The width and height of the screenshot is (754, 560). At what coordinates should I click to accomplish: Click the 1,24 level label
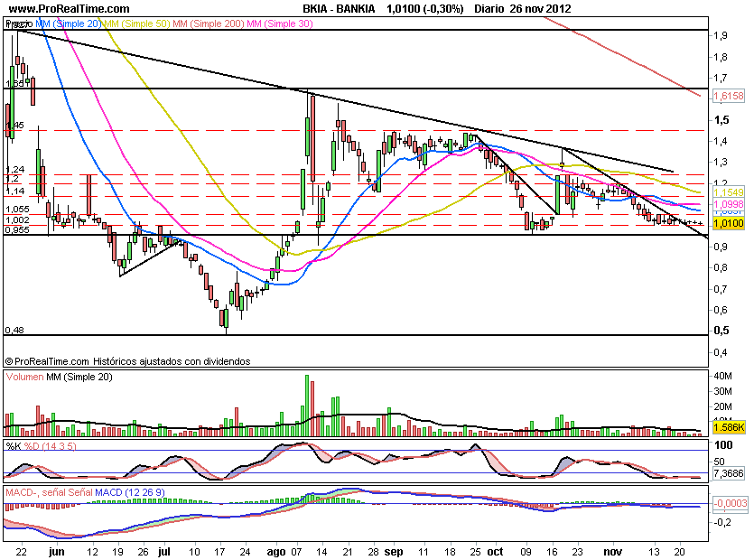[x=15, y=169]
